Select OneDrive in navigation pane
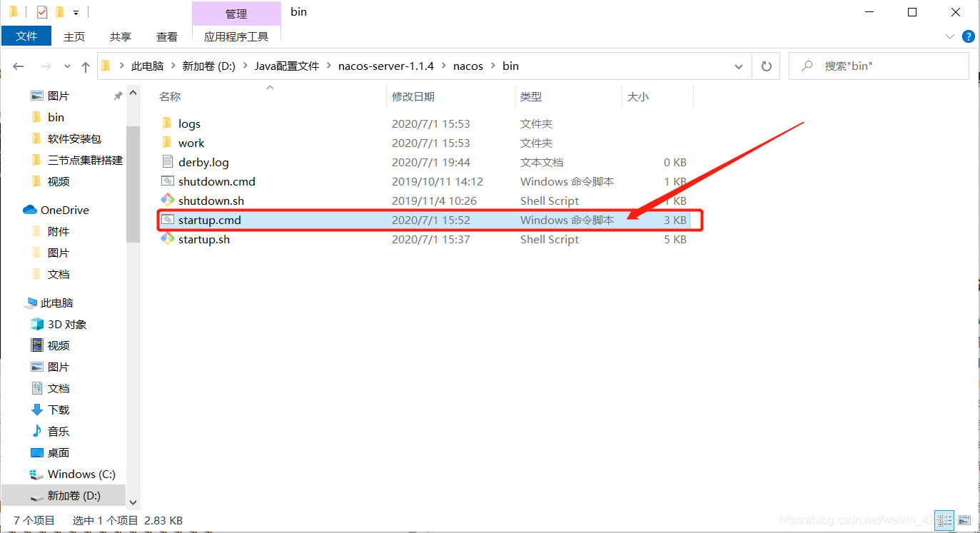This screenshot has height=533, width=980. click(x=65, y=210)
